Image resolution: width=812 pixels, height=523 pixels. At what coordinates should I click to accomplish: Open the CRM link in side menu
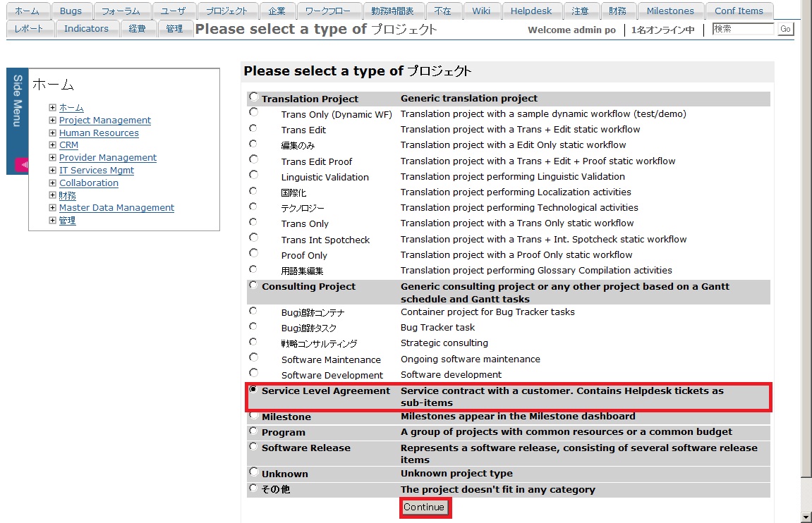(69, 145)
